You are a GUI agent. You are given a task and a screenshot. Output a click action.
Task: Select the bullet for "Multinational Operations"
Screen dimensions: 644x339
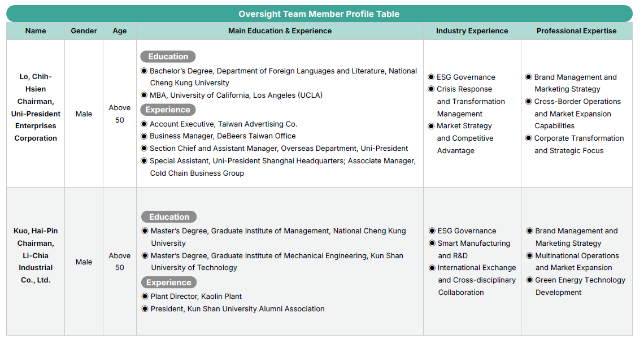pyautogui.click(x=530, y=256)
